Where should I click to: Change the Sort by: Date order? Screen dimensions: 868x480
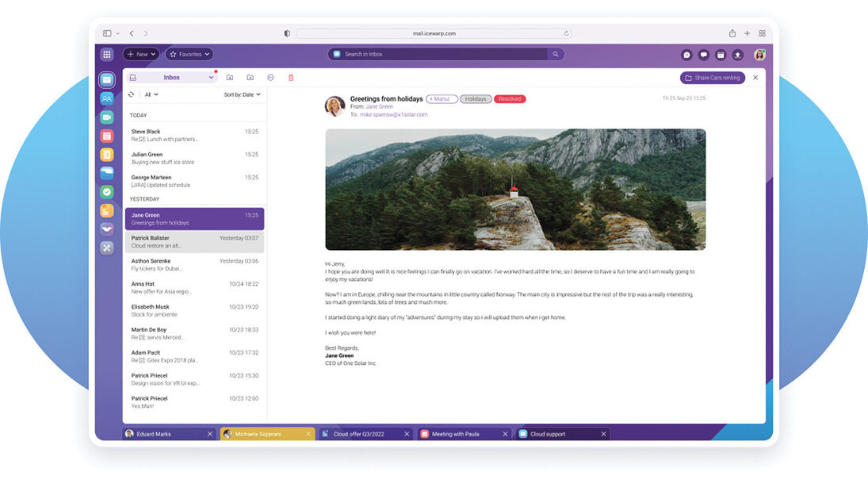242,94
